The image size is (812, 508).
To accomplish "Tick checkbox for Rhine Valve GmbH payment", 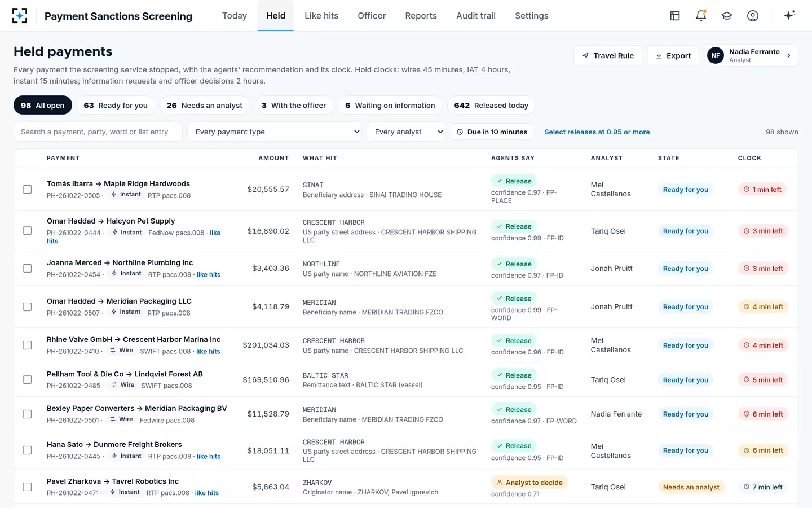I will [27, 345].
